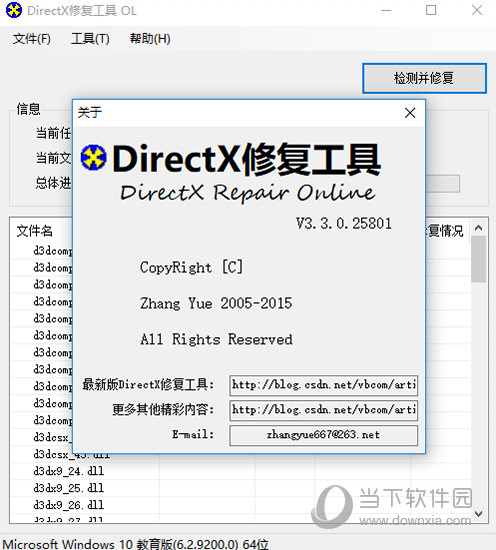Close the main DirectX修复工具 window
The height and width of the screenshot is (550, 496).
pyautogui.click(x=477, y=10)
